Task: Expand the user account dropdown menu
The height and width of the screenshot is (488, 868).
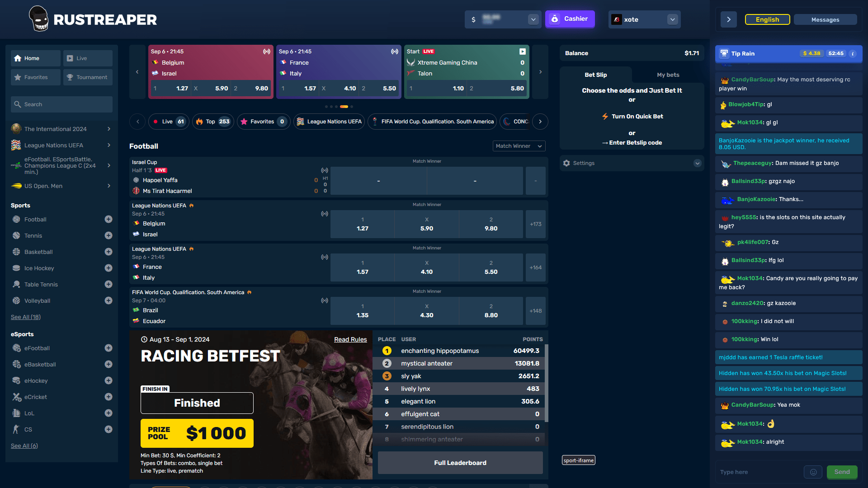Action: [672, 19]
